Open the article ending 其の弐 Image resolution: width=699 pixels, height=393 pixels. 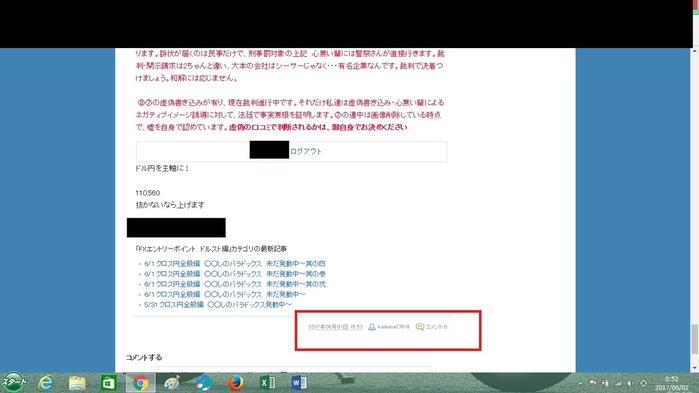point(234,284)
